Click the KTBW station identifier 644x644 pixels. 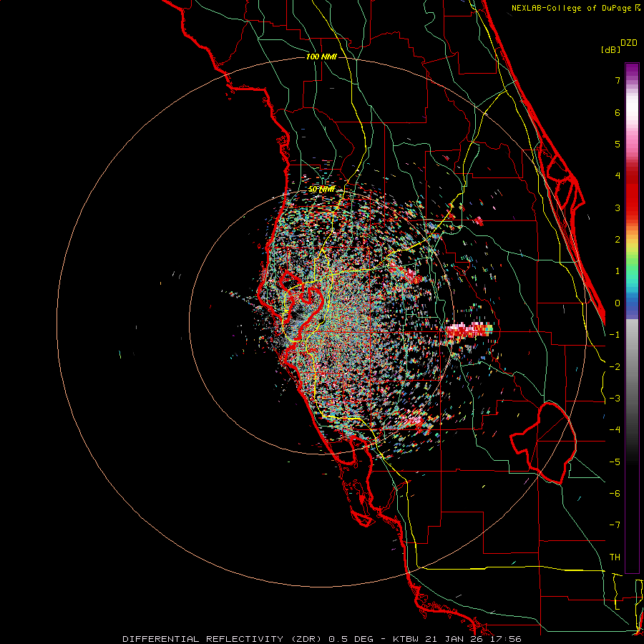[406, 639]
